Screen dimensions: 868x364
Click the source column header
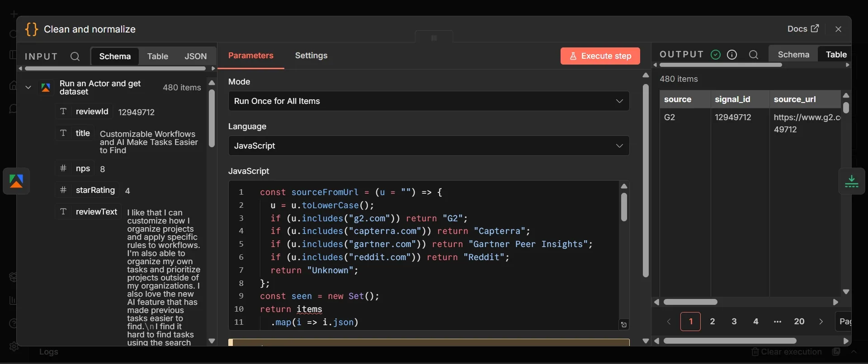coord(685,99)
